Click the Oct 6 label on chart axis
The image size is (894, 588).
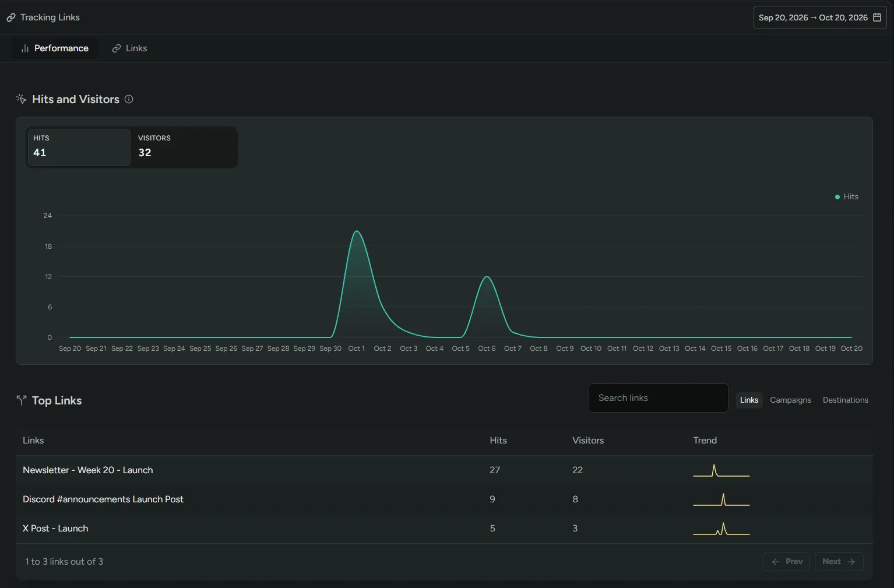[x=487, y=348]
